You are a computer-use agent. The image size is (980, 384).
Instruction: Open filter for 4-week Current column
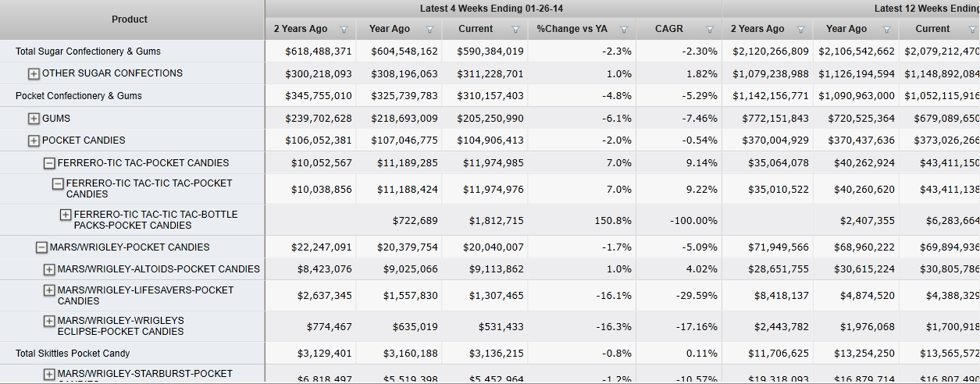click(515, 30)
